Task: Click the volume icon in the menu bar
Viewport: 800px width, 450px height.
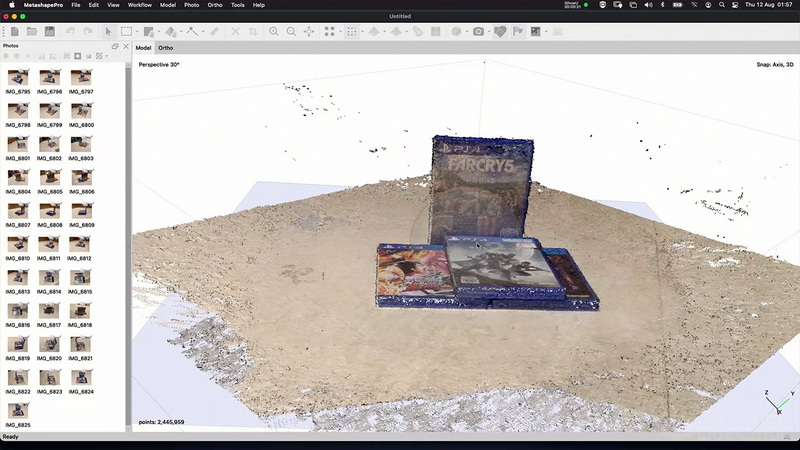Action: 648,5
